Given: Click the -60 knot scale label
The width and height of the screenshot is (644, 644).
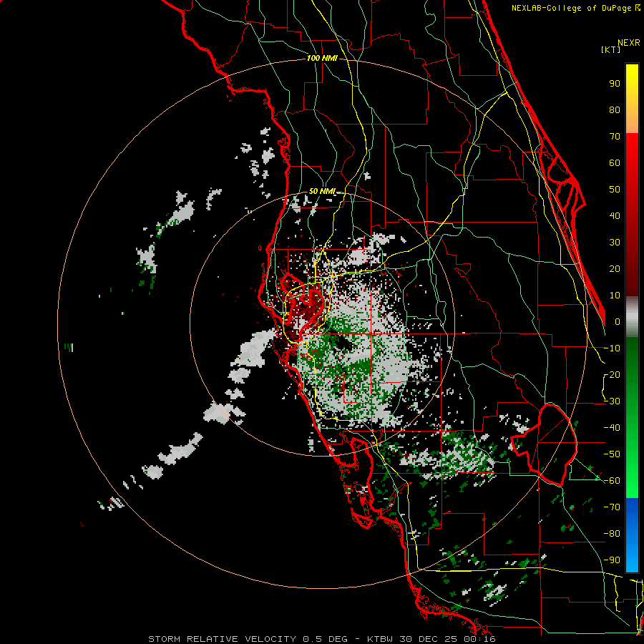Looking at the screenshot, I should click(x=612, y=481).
